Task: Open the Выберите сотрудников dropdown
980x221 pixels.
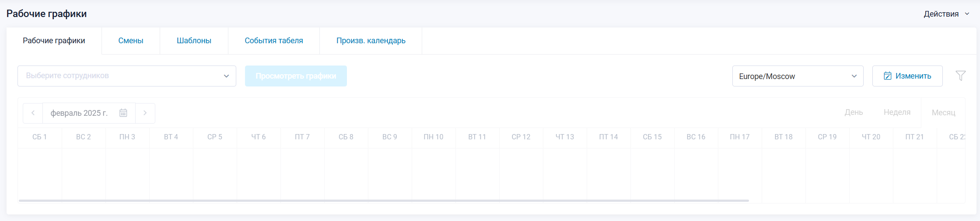Action: point(127,76)
